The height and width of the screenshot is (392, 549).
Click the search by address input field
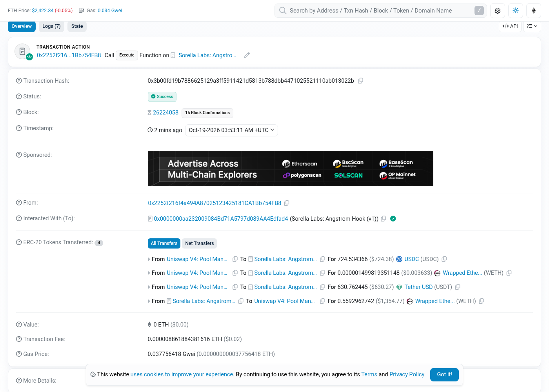[380, 11]
